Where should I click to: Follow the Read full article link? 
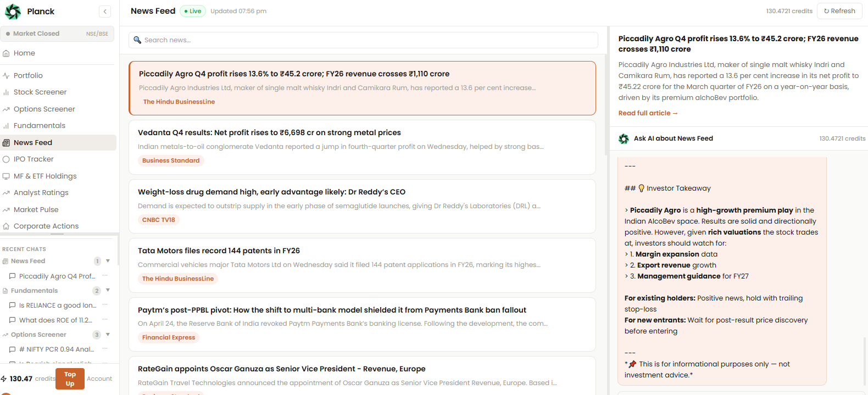(x=648, y=113)
